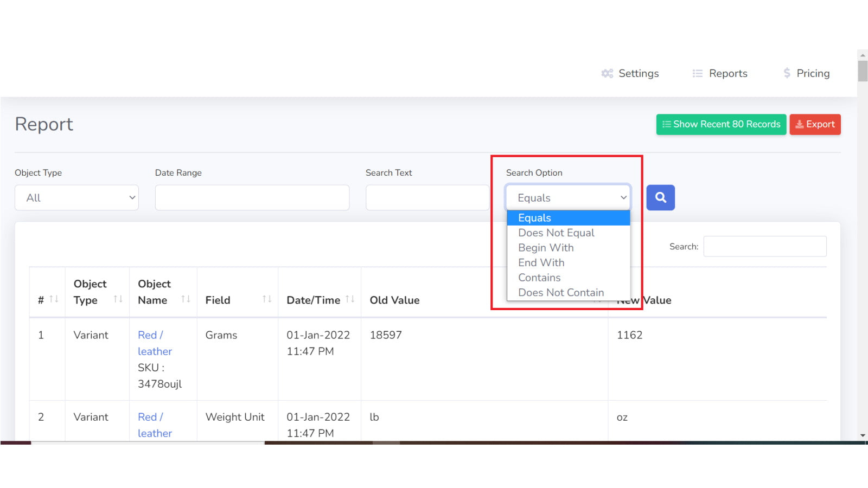Click the blue magnifier search button
The width and height of the screenshot is (868, 488).
point(660,197)
